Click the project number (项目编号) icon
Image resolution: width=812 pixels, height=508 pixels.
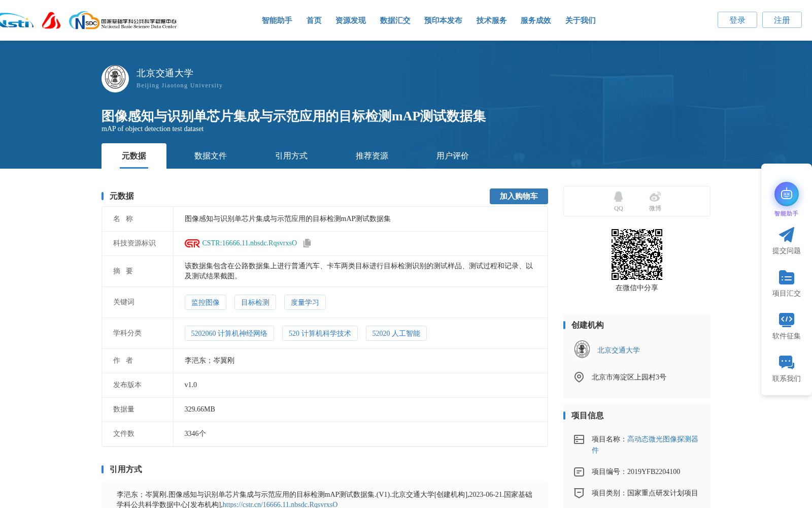coord(579,472)
